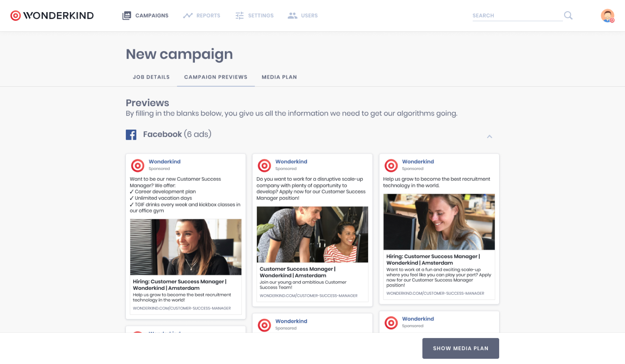Click 'Join our young and ambitious Customer Success Team!' text
Image resolution: width=625 pixels, height=364 pixels.
coord(303,285)
